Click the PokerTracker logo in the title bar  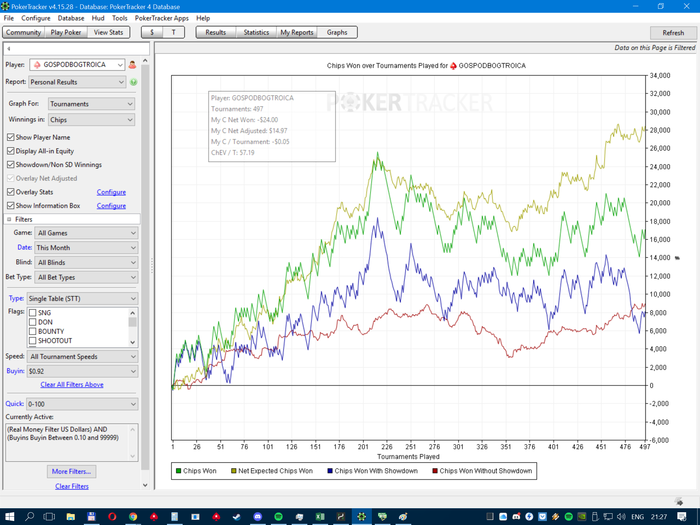[x=5, y=6]
